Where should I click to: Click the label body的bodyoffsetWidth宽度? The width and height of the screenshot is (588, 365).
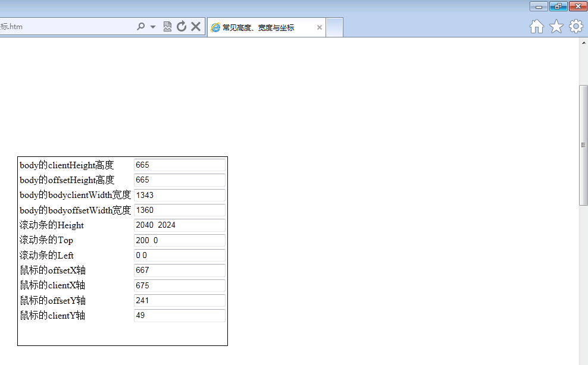[x=75, y=210]
